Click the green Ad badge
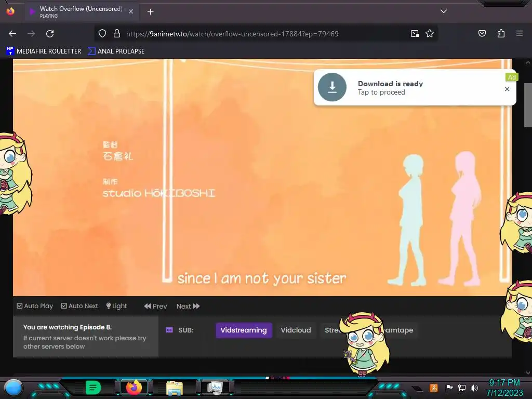Viewport: 532px width, 399px height. point(512,77)
